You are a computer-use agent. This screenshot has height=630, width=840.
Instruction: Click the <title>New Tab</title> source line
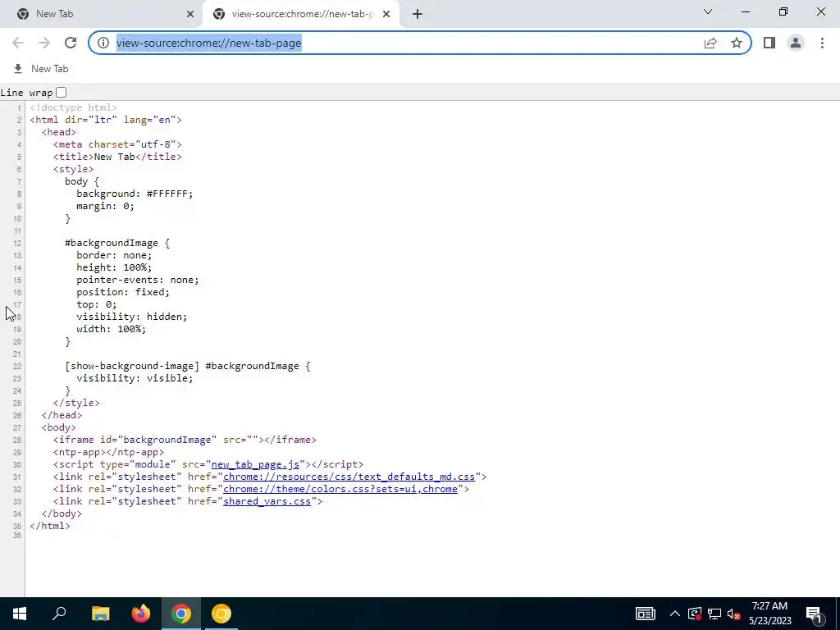click(117, 157)
